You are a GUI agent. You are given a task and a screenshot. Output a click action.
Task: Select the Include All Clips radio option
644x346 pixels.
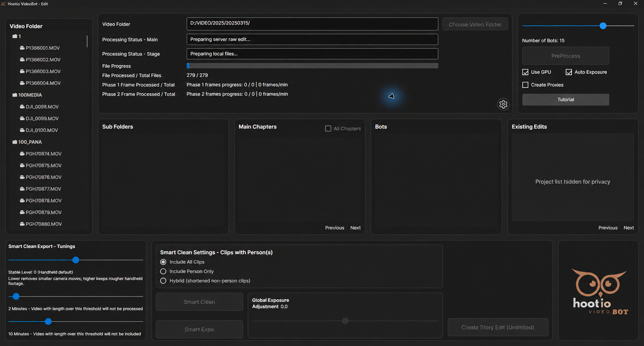pos(163,262)
